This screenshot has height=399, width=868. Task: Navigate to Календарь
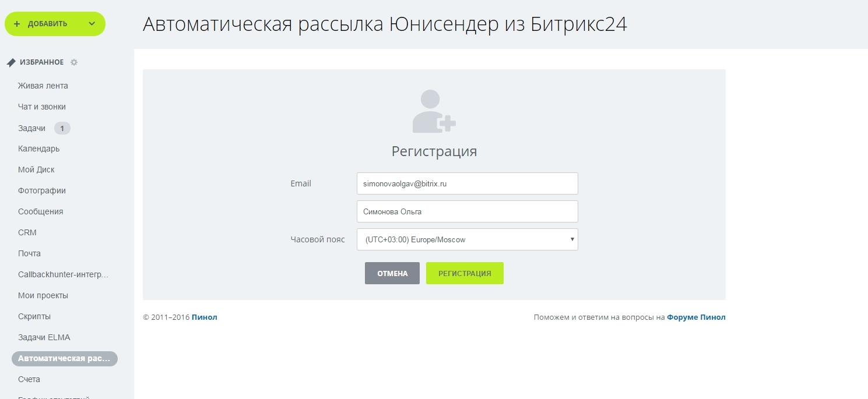pyautogui.click(x=39, y=149)
